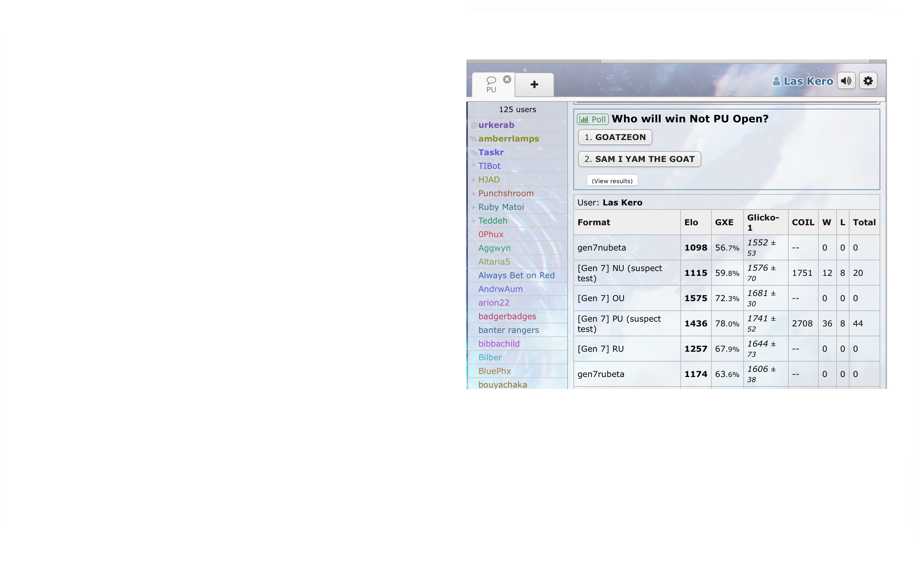The image size is (924, 566).
Task: Close the PU chat tab
Action: pos(507,79)
